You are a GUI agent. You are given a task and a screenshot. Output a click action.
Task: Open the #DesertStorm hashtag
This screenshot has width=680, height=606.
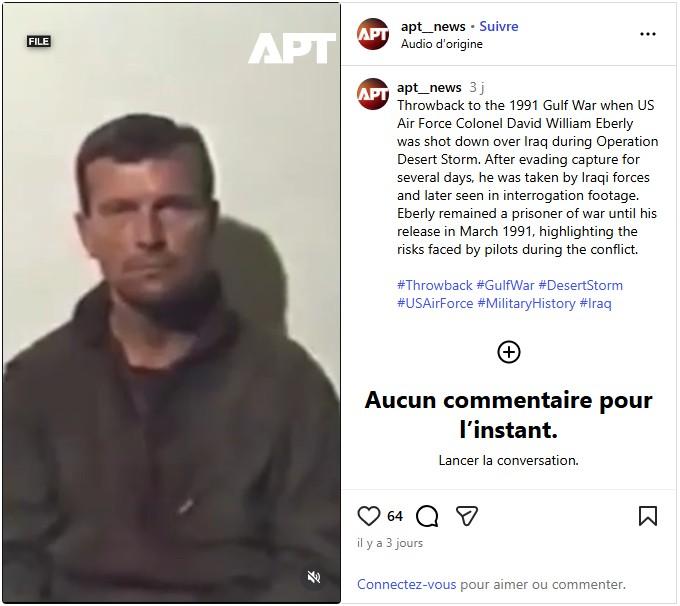click(580, 285)
